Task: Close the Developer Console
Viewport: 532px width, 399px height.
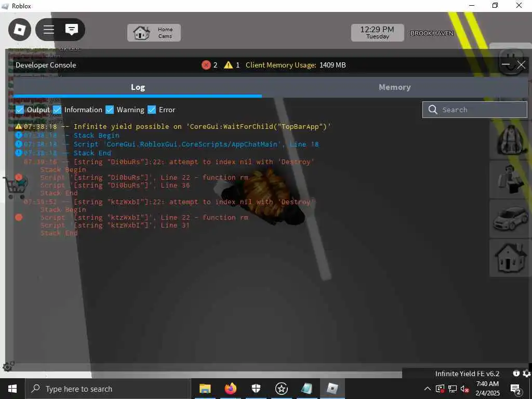Action: point(521,65)
